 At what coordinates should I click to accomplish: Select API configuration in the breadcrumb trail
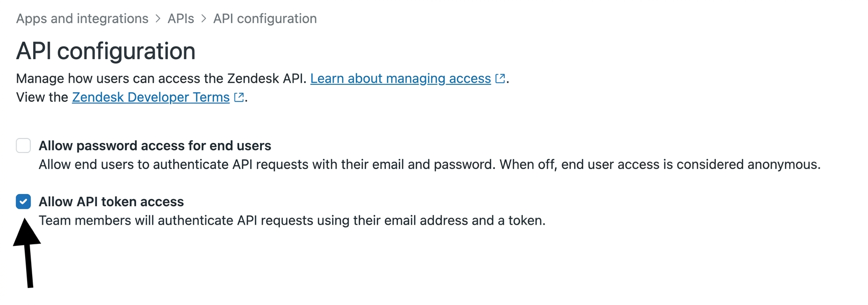(x=265, y=19)
